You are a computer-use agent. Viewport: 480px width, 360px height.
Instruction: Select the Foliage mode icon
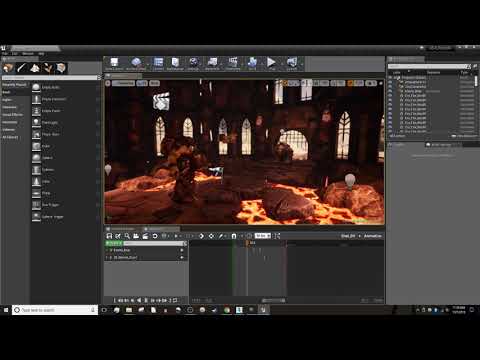[48, 68]
